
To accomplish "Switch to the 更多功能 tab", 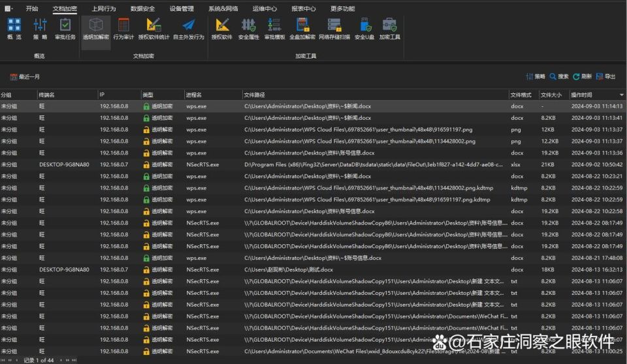I will (342, 8).
